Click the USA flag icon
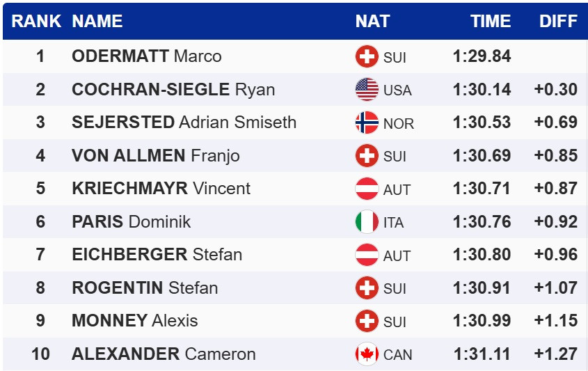This screenshot has height=371, width=588. pos(367,90)
